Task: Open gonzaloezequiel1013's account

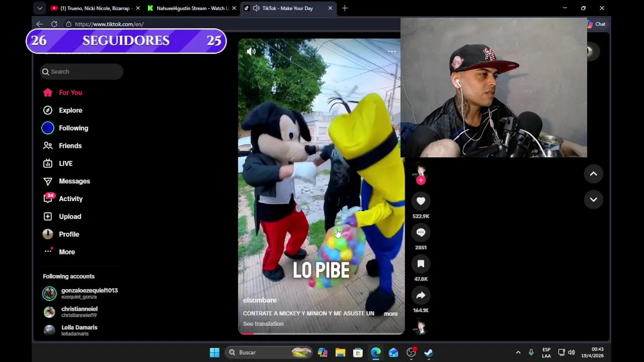Action: (80, 293)
